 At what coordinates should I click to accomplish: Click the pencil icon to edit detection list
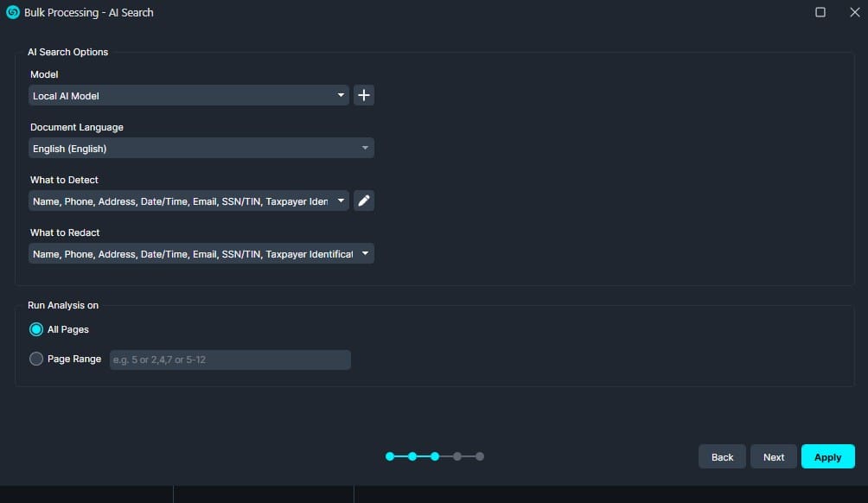tap(364, 201)
